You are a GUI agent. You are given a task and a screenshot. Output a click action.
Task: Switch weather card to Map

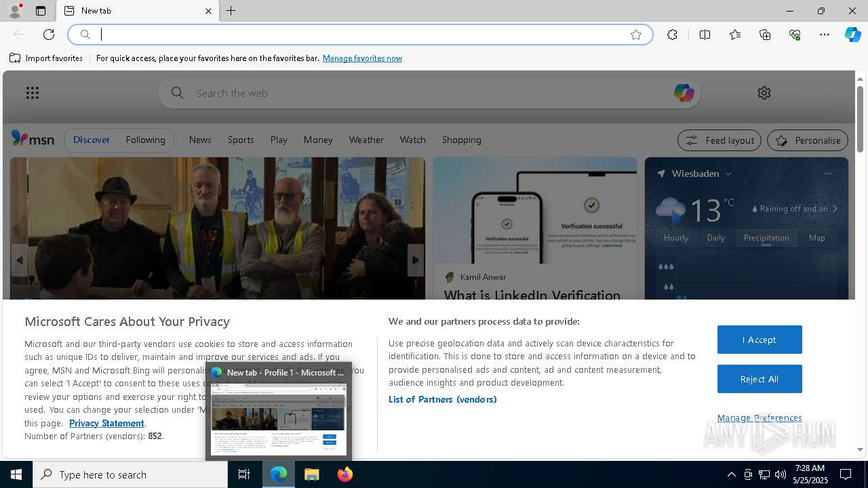click(817, 238)
